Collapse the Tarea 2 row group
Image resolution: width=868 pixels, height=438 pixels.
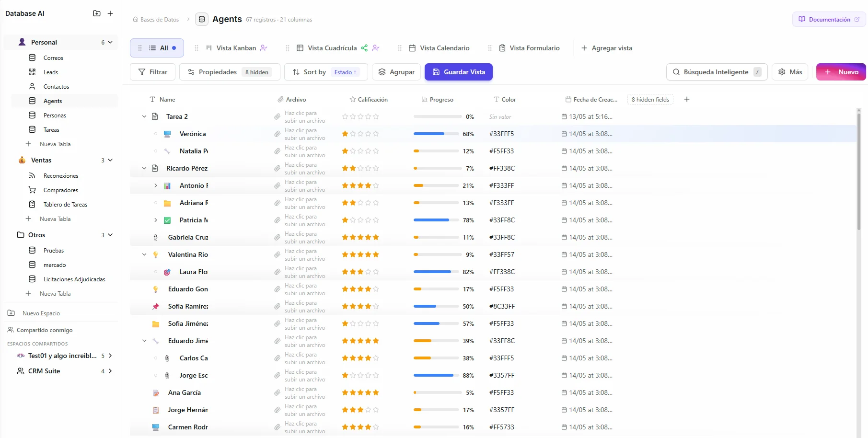coord(144,116)
